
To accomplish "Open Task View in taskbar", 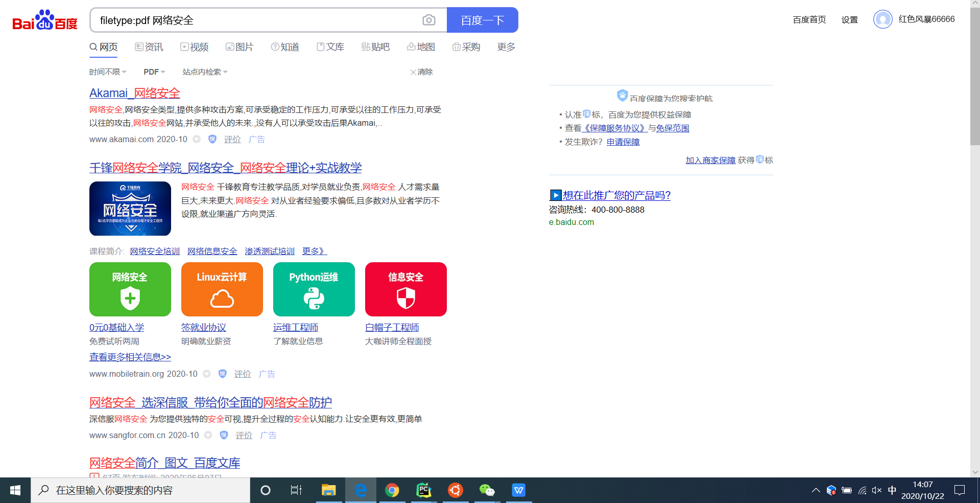I will pyautogui.click(x=296, y=490).
